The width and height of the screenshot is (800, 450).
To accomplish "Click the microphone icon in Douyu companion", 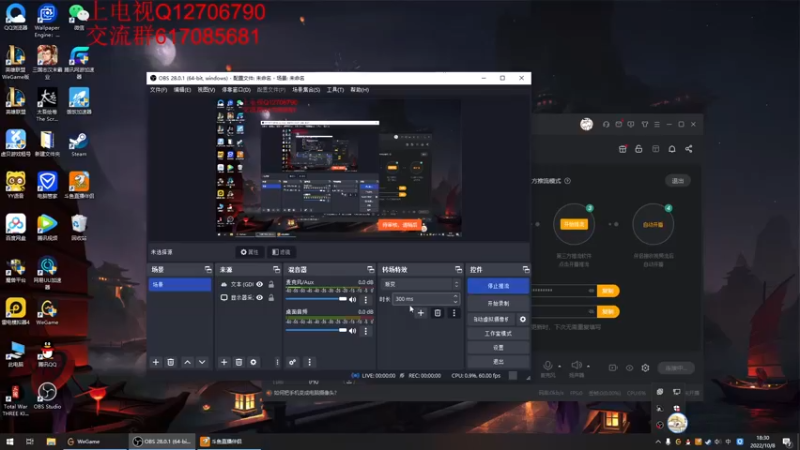I will coord(547,365).
